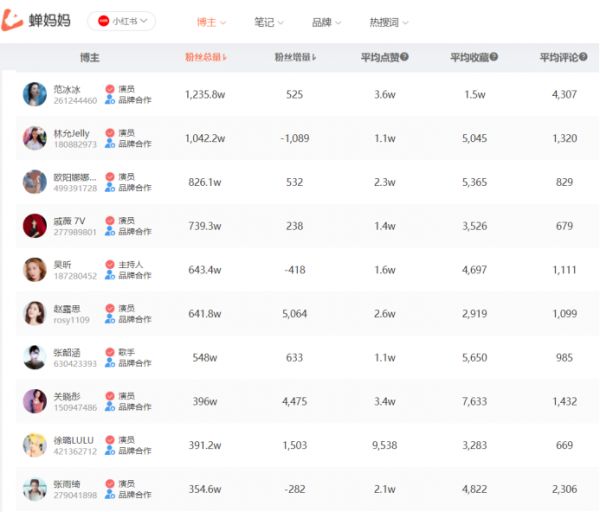
Task: Click 欧阳娜娜's profile avatar
Action: click(34, 182)
